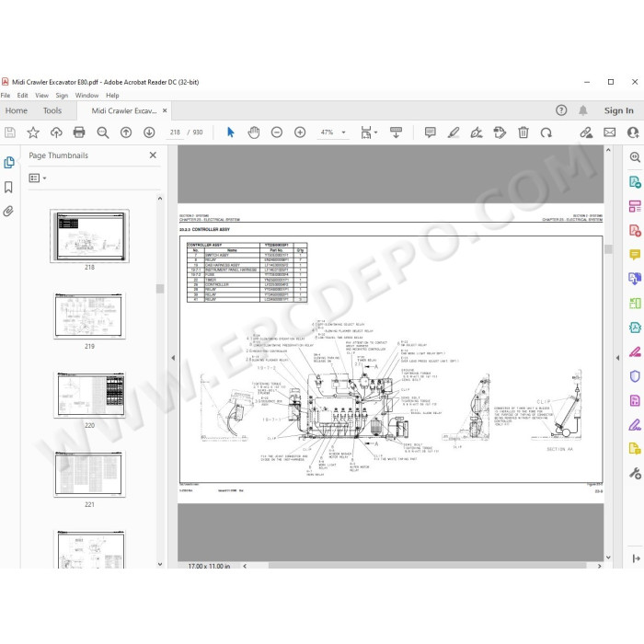
Task: Close the Midi Crawler document tab
Action: pyautogui.click(x=165, y=110)
